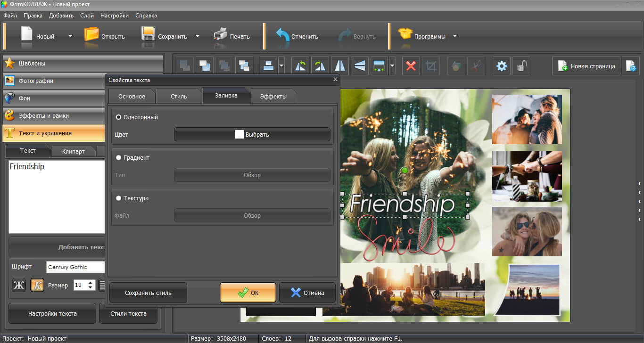The height and width of the screenshot is (343, 644).
Task: Open the Слой menu
Action: point(87,16)
